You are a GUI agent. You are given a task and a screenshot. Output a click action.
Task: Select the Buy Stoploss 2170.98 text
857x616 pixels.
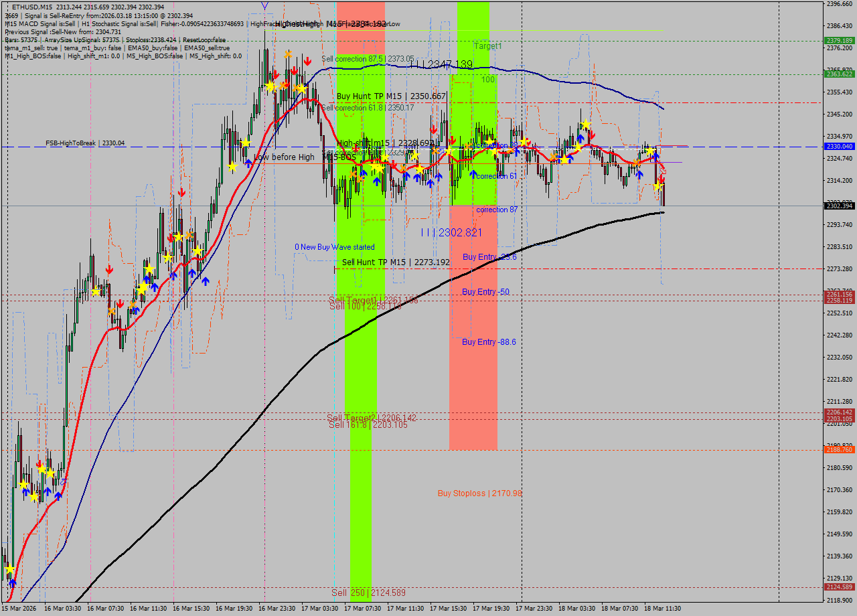click(x=479, y=493)
